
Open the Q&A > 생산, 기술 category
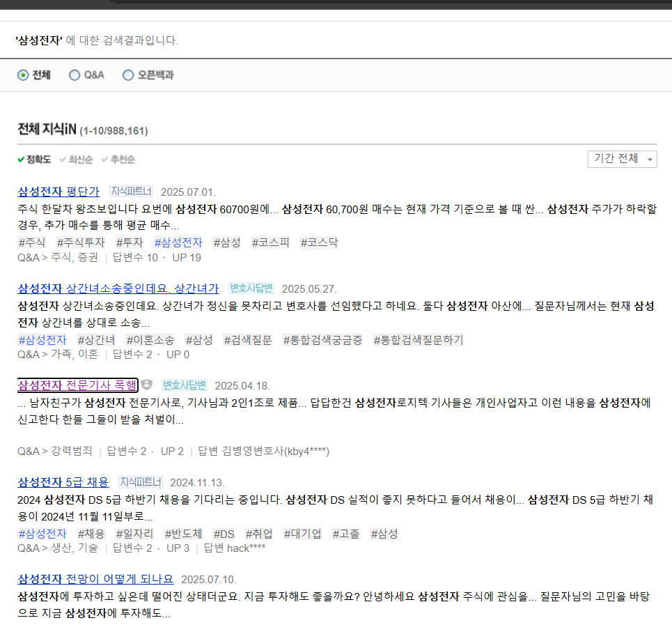58,548
